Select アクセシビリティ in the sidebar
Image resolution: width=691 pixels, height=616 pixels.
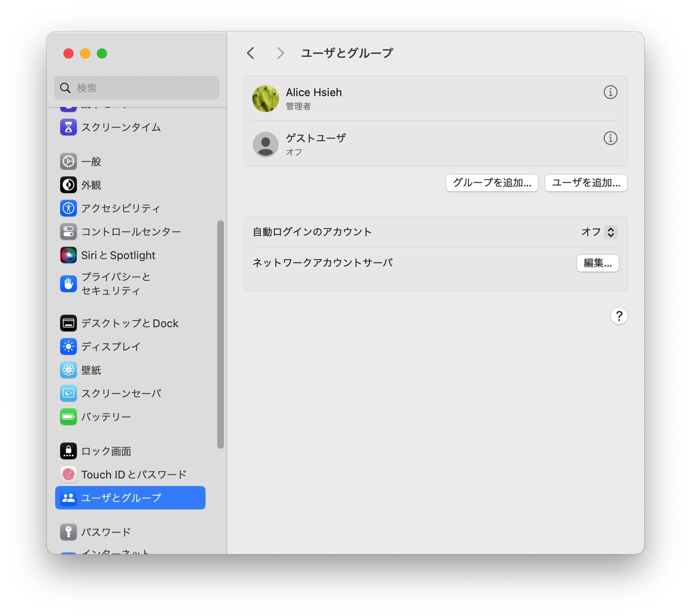click(x=130, y=208)
